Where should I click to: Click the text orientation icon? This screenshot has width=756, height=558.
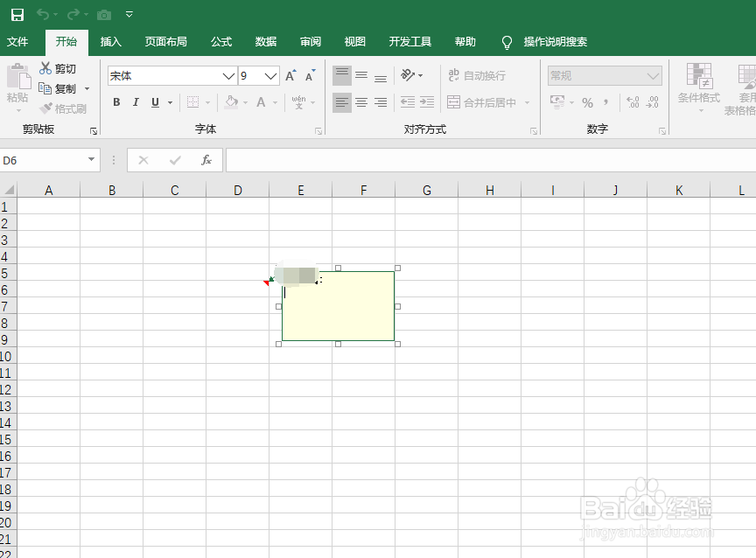coord(408,75)
